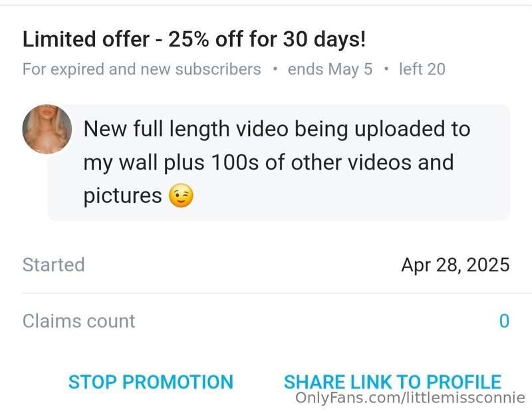
Task: Click the bullet separator before 'left 20'
Action: pyautogui.click(x=386, y=69)
